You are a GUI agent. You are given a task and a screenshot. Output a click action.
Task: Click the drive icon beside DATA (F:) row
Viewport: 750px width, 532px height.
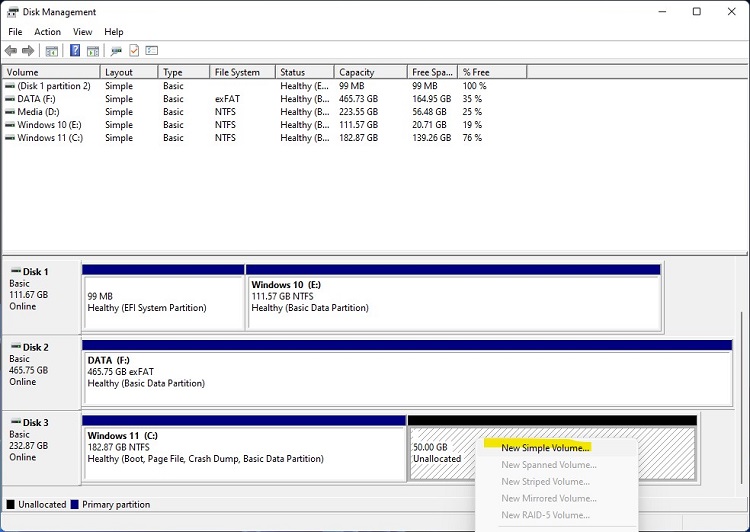(10, 99)
